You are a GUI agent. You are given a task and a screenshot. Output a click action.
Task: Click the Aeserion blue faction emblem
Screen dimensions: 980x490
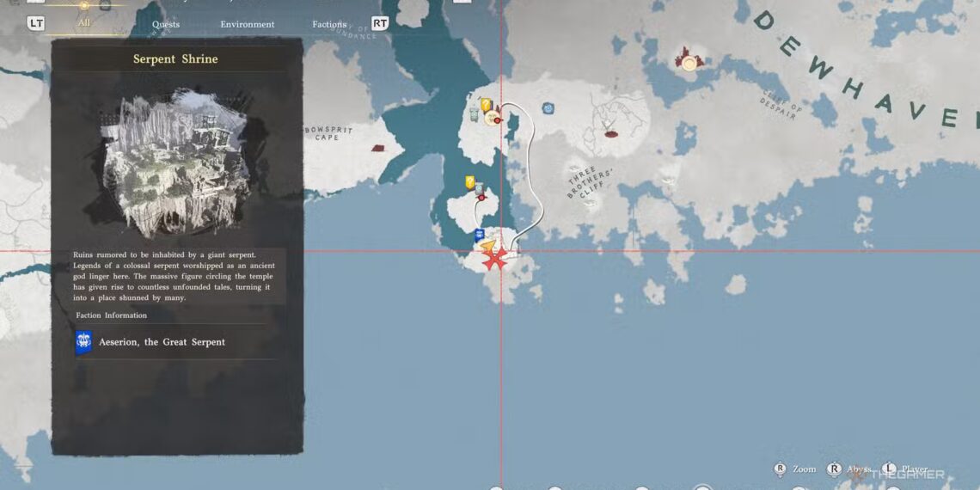click(83, 342)
